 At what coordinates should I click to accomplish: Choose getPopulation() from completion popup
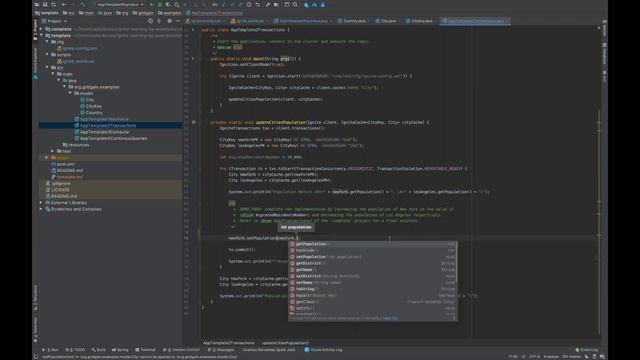pyautogui.click(x=373, y=244)
